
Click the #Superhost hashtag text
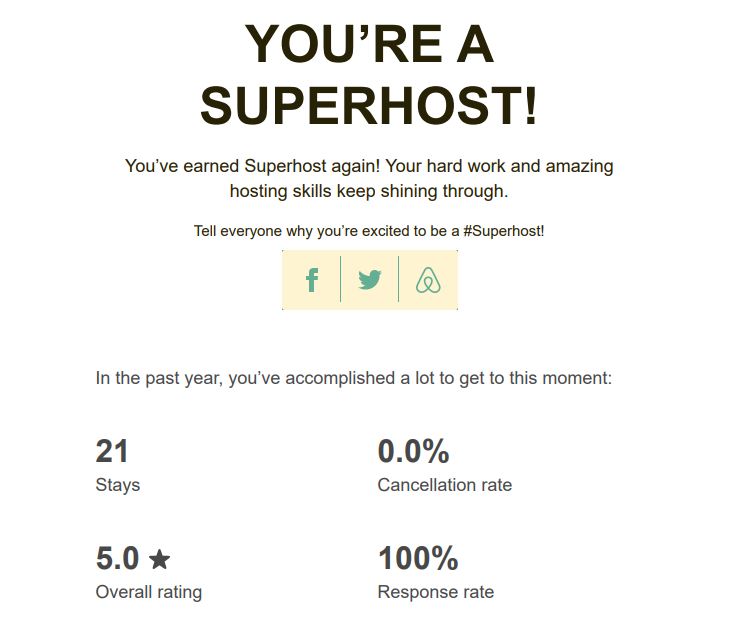tap(503, 231)
